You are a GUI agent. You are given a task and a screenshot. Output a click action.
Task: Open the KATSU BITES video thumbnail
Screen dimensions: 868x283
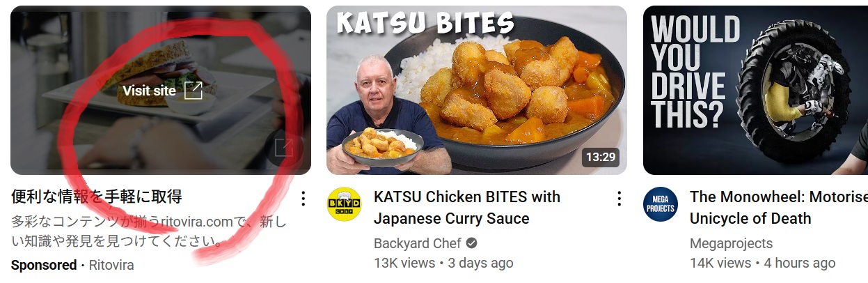[477, 90]
